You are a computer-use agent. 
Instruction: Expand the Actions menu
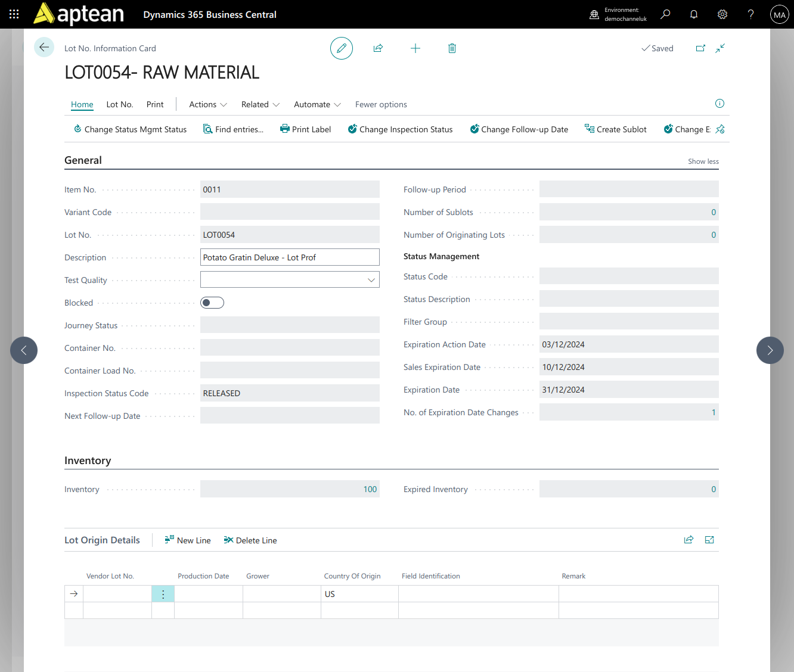[x=208, y=104]
